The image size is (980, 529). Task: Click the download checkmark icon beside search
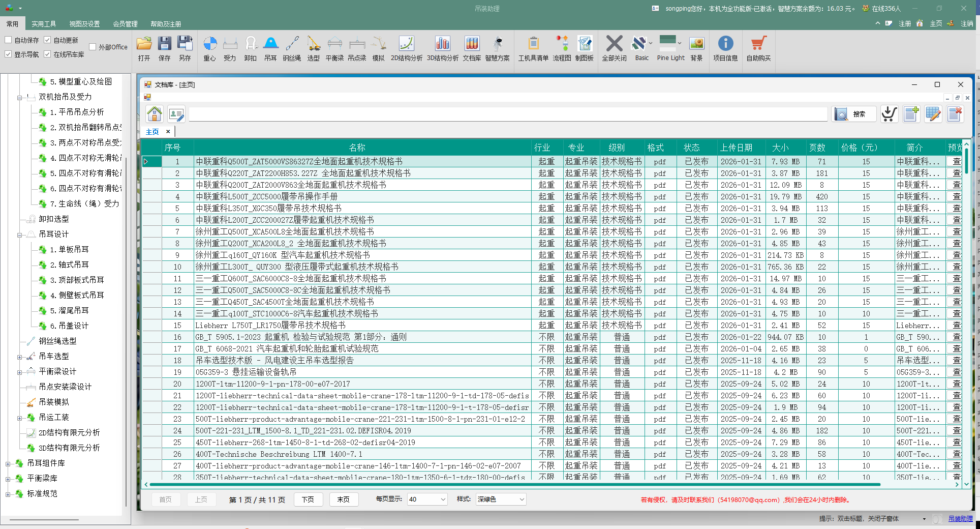pos(890,114)
